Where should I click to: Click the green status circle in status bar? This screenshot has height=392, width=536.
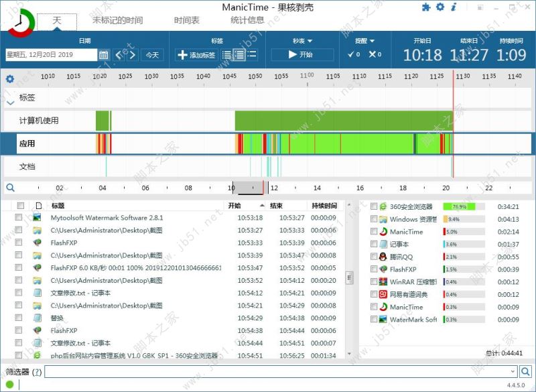[9, 385]
